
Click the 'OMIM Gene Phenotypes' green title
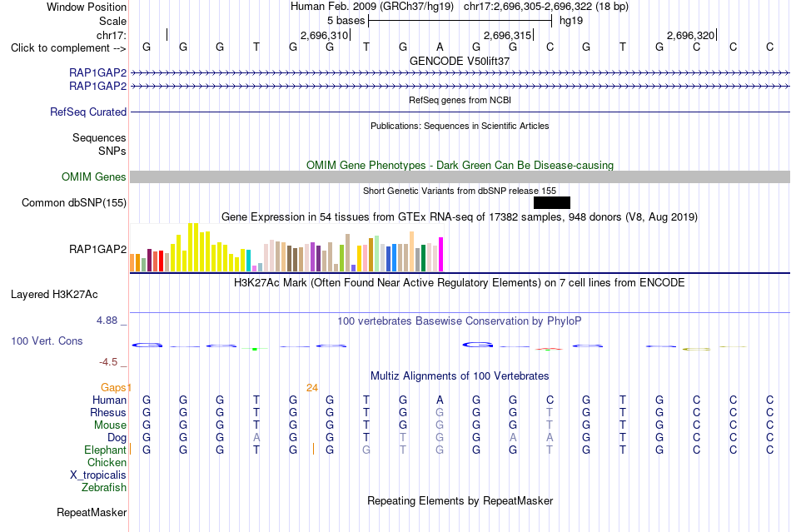pos(460,165)
